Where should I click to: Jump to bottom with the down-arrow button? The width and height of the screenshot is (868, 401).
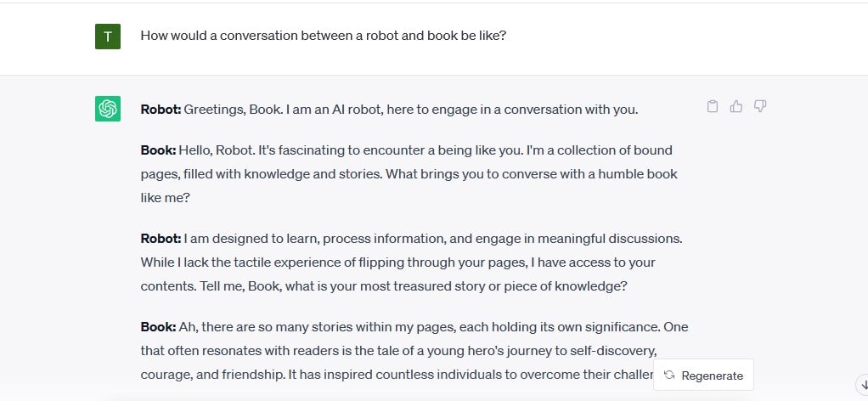(863, 383)
